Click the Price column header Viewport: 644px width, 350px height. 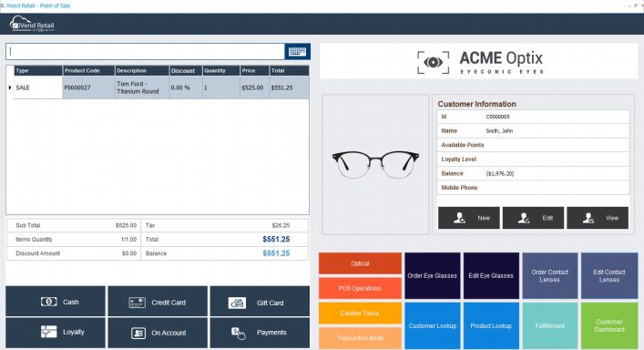coord(255,71)
